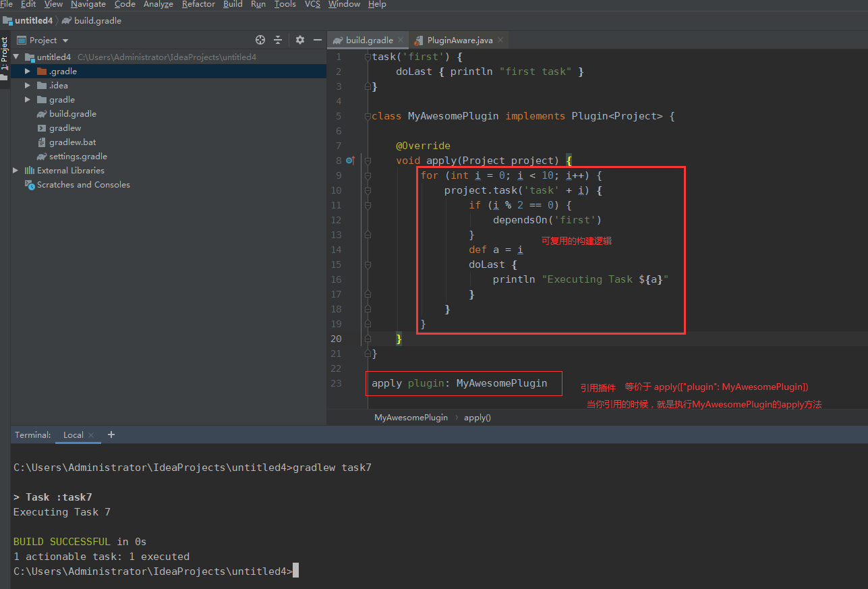The height and width of the screenshot is (589, 868).
Task: Open the Window menu
Action: click(x=344, y=4)
